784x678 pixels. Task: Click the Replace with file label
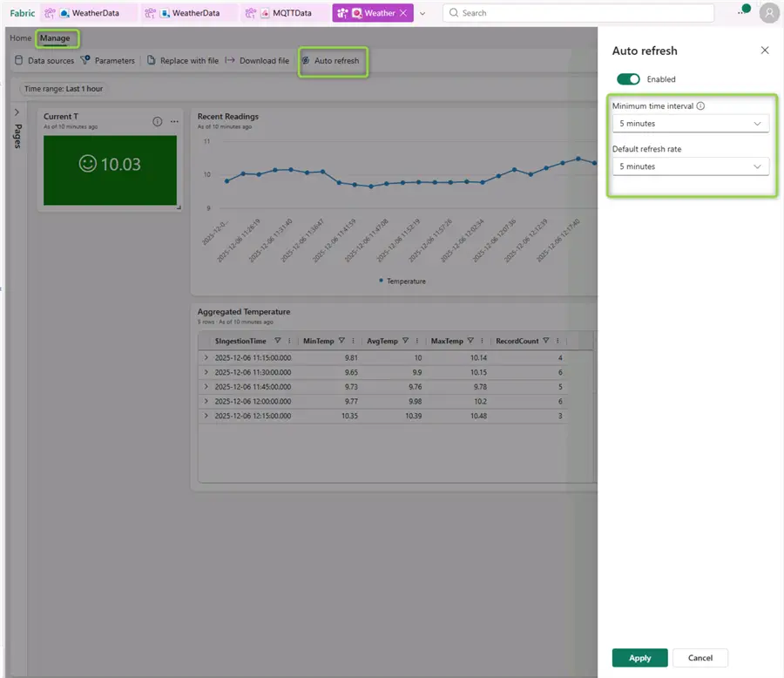click(190, 60)
